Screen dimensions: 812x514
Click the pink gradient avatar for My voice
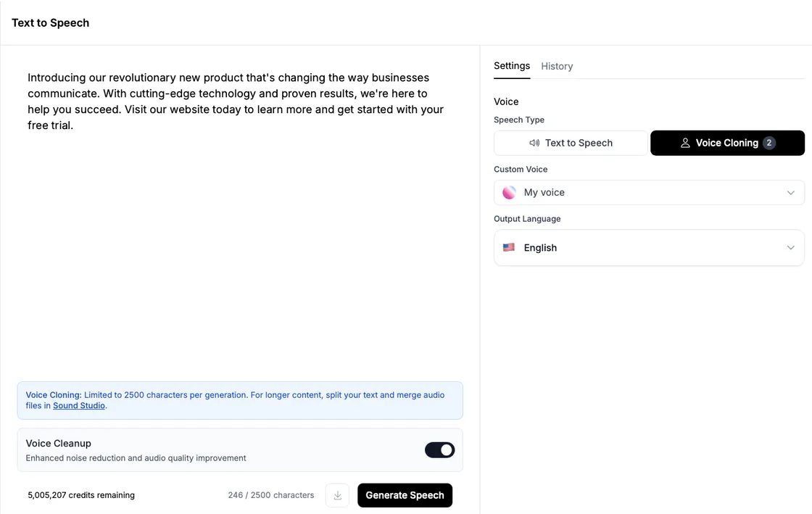509,192
